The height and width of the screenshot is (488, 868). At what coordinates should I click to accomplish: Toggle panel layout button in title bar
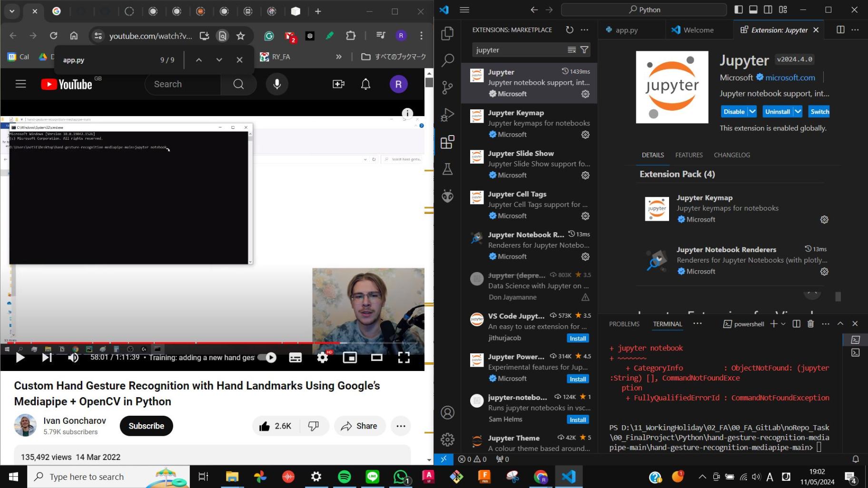pos(753,10)
